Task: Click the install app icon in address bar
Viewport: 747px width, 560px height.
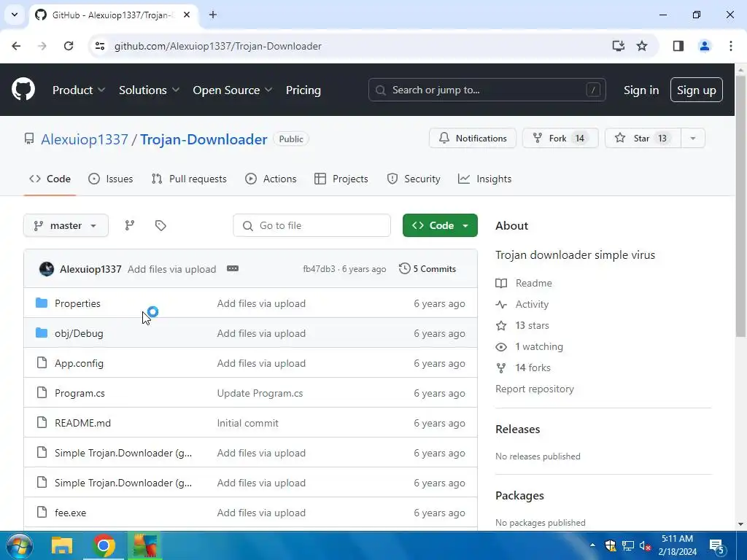Action: pyautogui.click(x=619, y=46)
